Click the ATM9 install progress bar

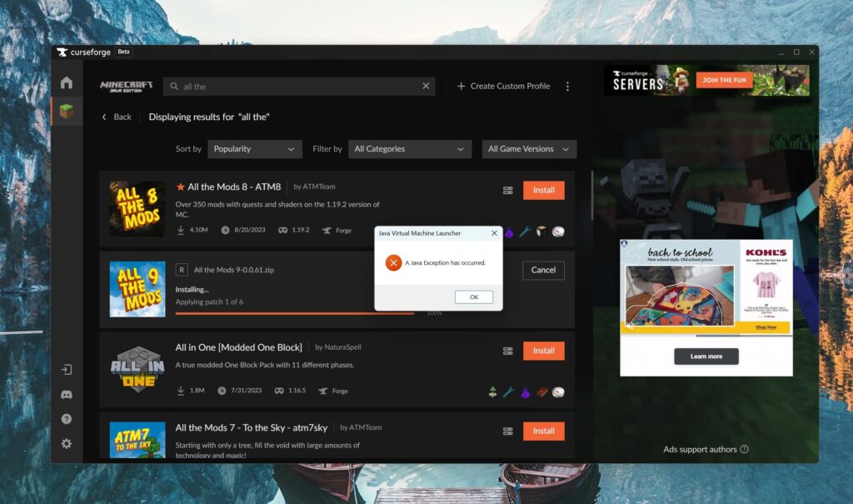(294, 313)
